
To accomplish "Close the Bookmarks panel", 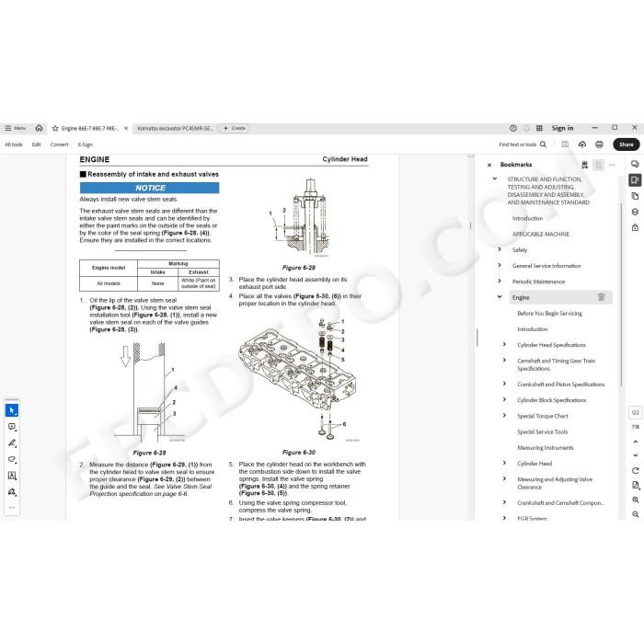I will tap(489, 165).
